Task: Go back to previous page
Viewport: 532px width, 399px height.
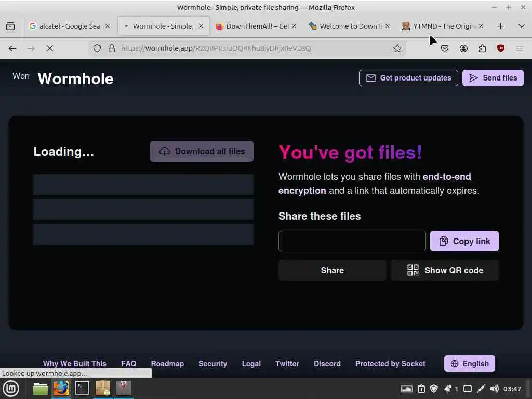Action: 12,48
